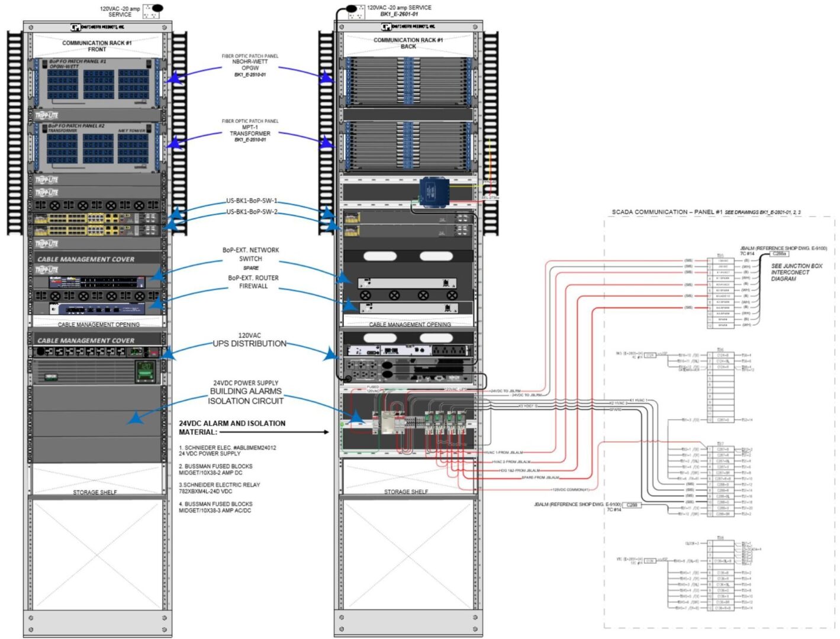
Task: Click the back rack STORAGE SHELF label
Action: tap(405, 492)
